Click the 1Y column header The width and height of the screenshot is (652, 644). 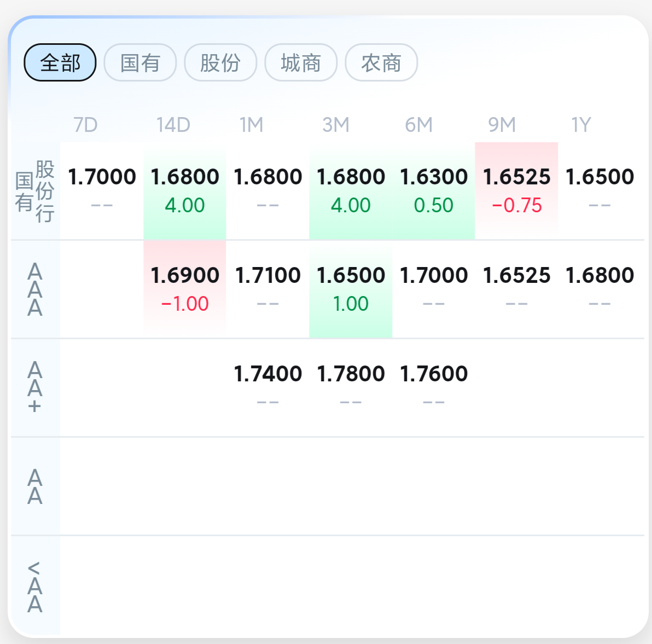(x=581, y=125)
